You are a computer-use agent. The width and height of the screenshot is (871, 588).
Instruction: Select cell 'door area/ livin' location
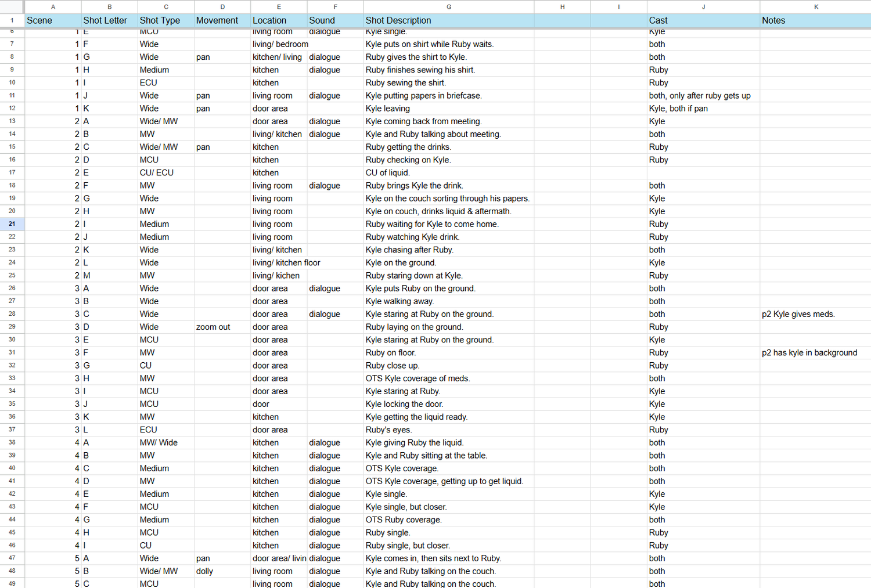(x=279, y=558)
